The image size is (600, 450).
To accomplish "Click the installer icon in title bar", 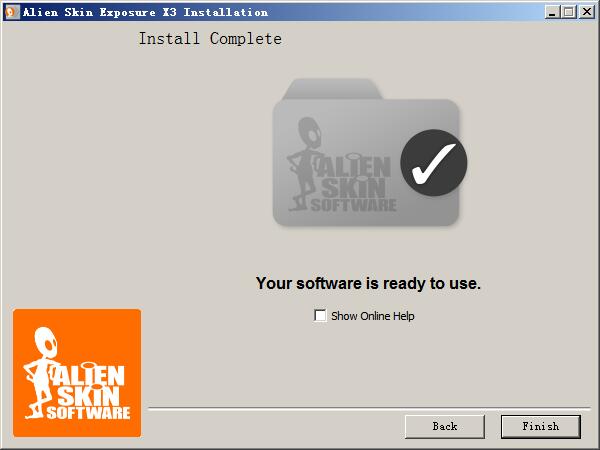I will [11, 12].
